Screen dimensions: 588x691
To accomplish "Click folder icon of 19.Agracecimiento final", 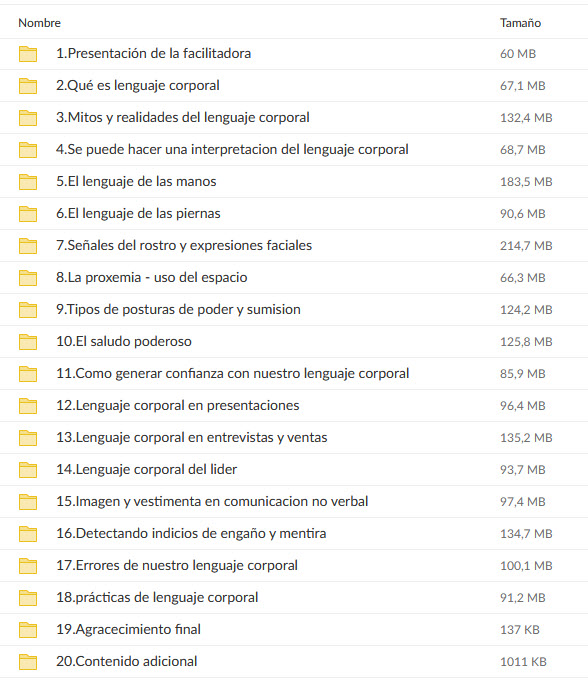I will [x=28, y=630].
